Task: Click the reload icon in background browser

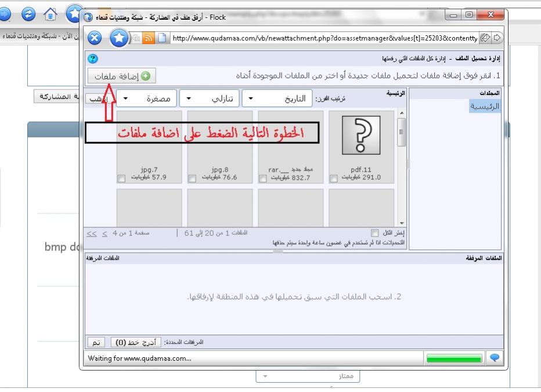Action: (28, 13)
